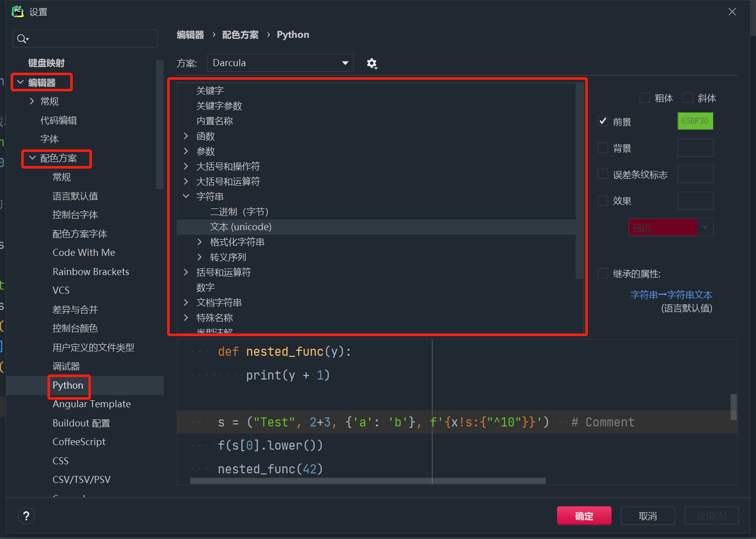Click the help question mark button
The height and width of the screenshot is (539, 756).
(26, 516)
